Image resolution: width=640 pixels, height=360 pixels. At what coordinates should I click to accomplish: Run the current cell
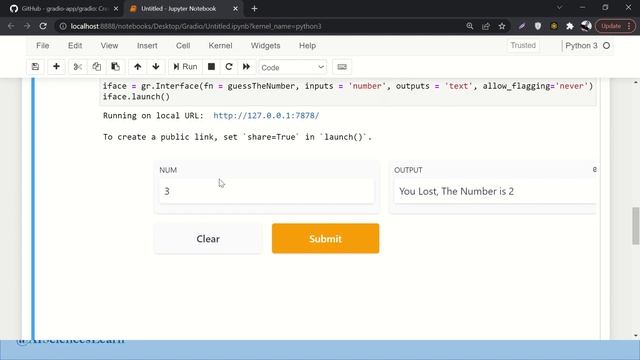[x=185, y=67]
